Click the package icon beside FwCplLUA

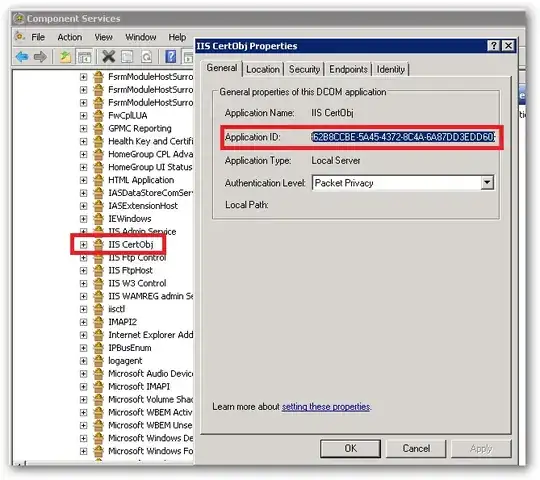coord(98,115)
